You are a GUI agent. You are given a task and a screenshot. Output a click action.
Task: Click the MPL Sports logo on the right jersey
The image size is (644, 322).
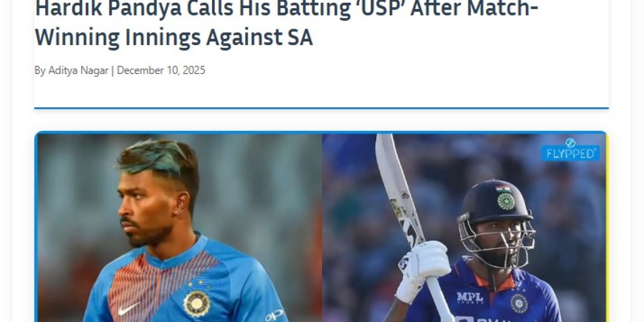pos(470,298)
